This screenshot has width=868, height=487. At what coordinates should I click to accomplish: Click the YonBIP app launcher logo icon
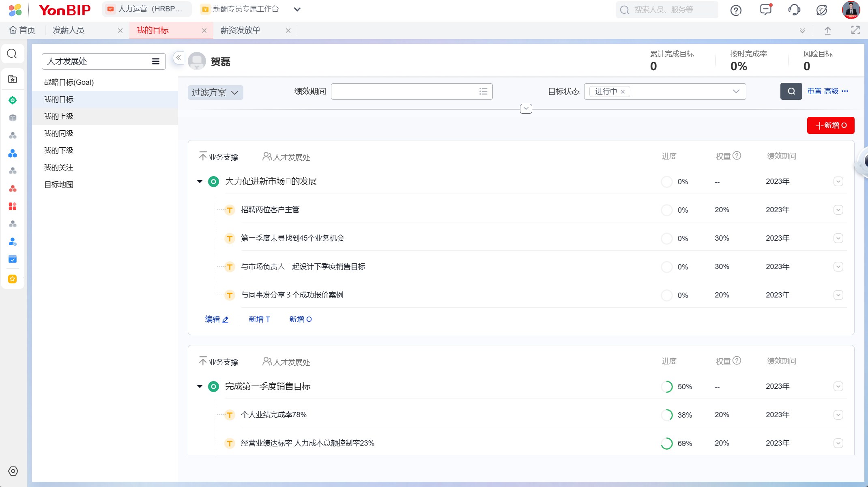tap(15, 10)
